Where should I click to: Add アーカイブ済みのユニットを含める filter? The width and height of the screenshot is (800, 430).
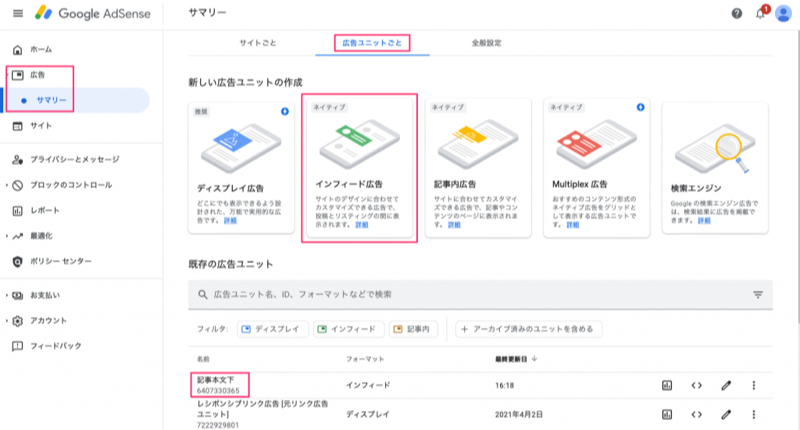click(529, 329)
